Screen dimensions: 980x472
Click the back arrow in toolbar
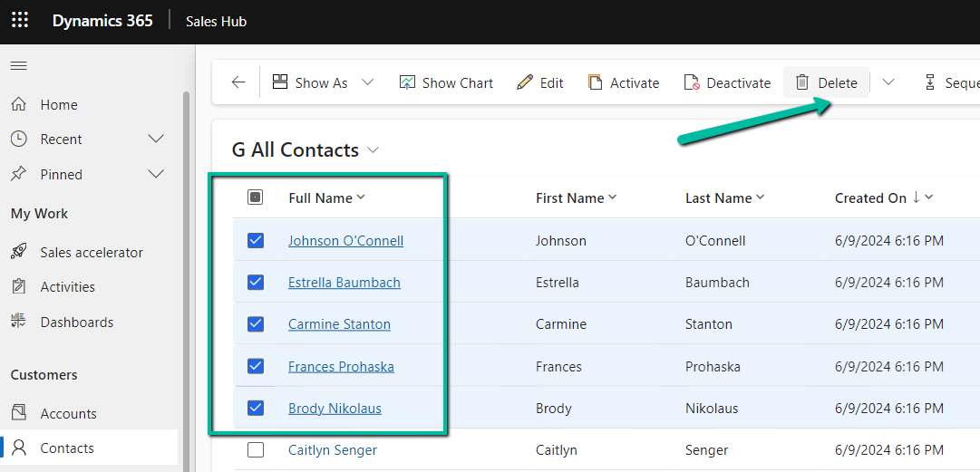[x=238, y=82]
